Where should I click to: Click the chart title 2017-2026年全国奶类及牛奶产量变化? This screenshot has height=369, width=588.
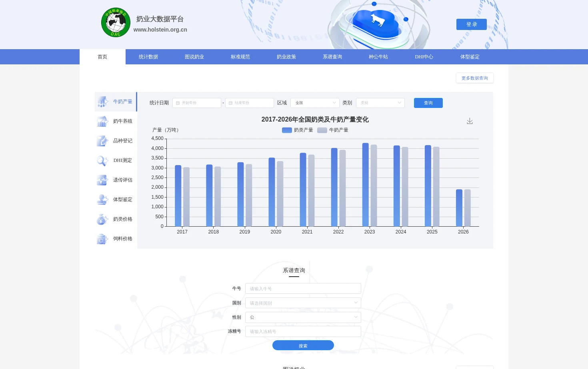pos(315,120)
